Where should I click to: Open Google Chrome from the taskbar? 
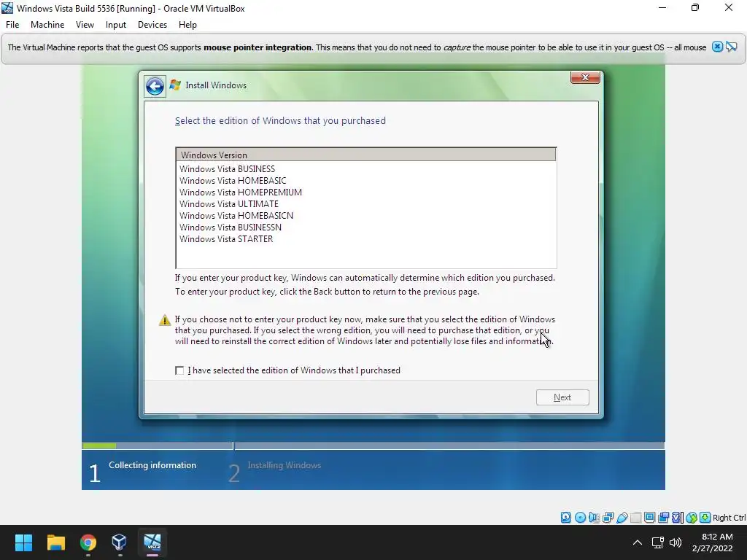coord(88,542)
